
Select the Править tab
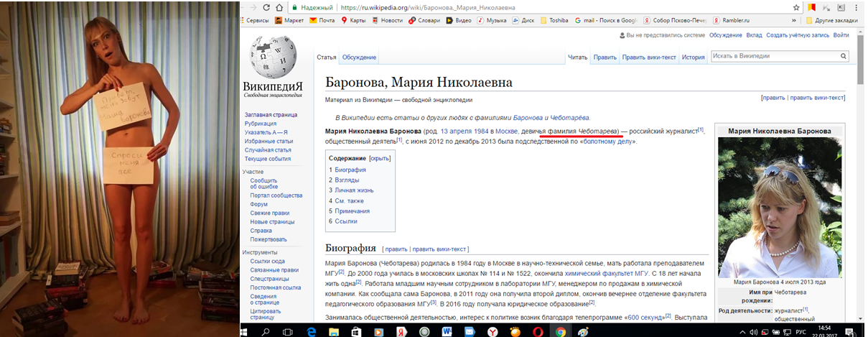point(605,57)
